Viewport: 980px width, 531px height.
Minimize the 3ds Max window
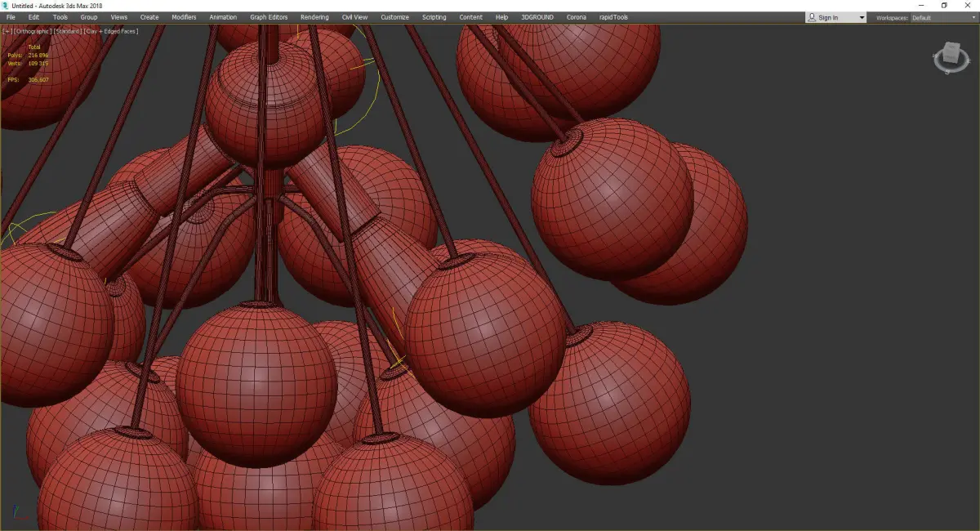(922, 6)
